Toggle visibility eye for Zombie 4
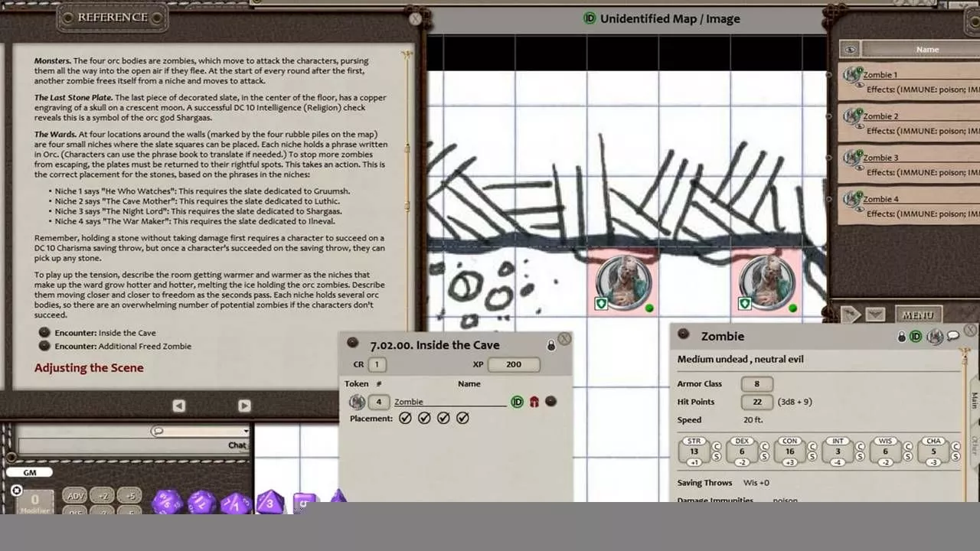Viewport: 980px width, 551px height. pyautogui.click(x=859, y=209)
